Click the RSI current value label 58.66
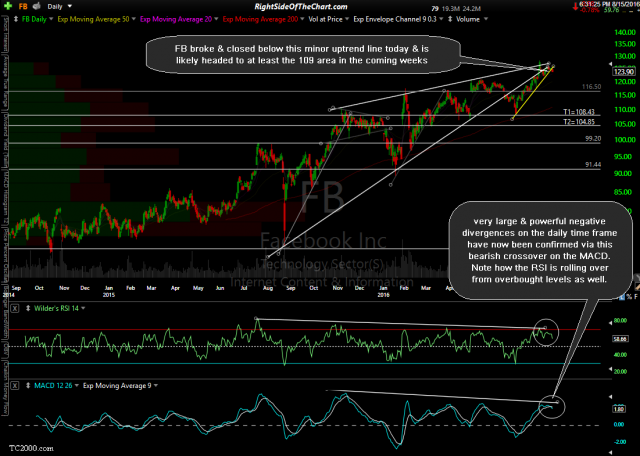 [620, 338]
